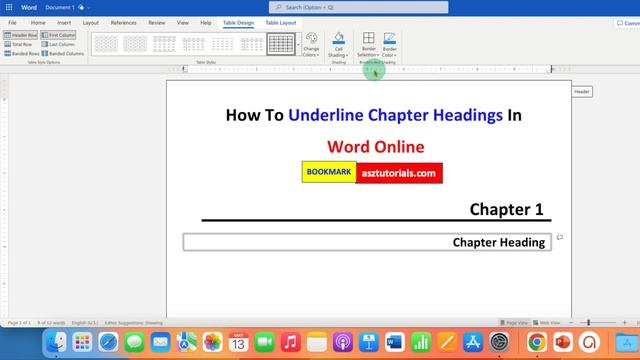640x360 pixels.
Task: Open the Music app in the dock
Action: 291,342
